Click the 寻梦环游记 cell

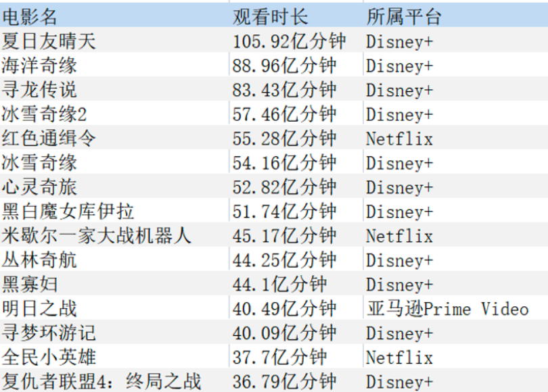click(49, 333)
